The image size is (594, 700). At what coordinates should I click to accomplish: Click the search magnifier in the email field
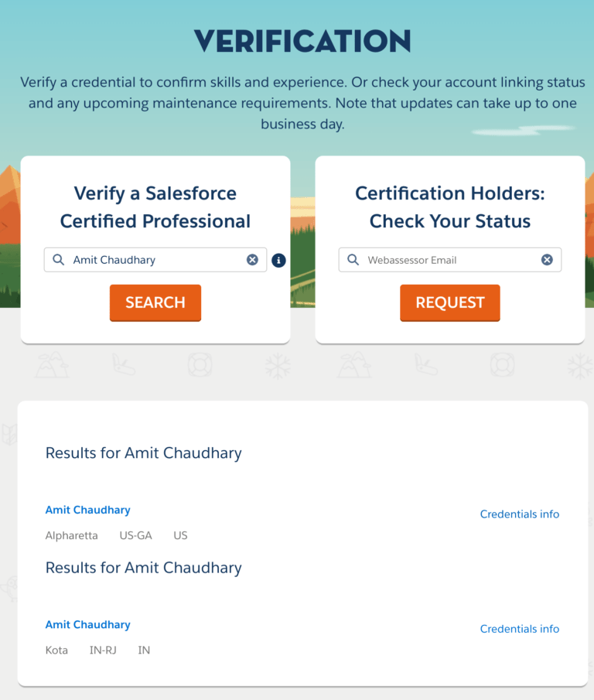(x=353, y=260)
